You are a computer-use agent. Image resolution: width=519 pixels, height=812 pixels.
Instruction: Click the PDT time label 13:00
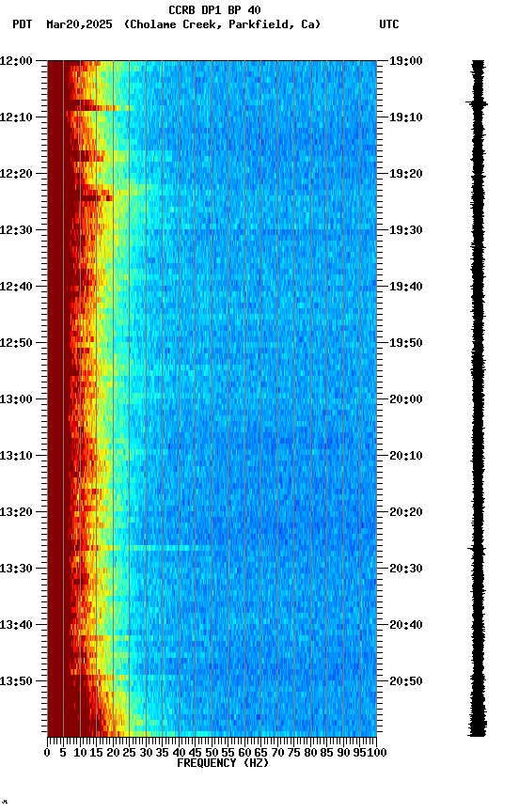[x=16, y=399]
